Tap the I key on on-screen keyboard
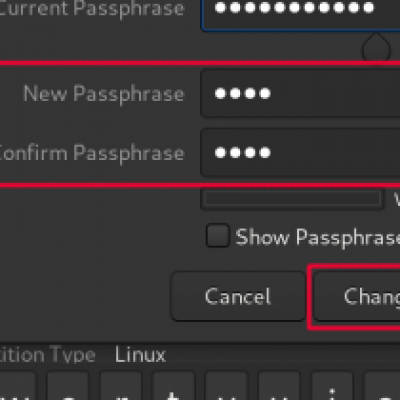This screenshot has width=400, height=400. coord(332,386)
